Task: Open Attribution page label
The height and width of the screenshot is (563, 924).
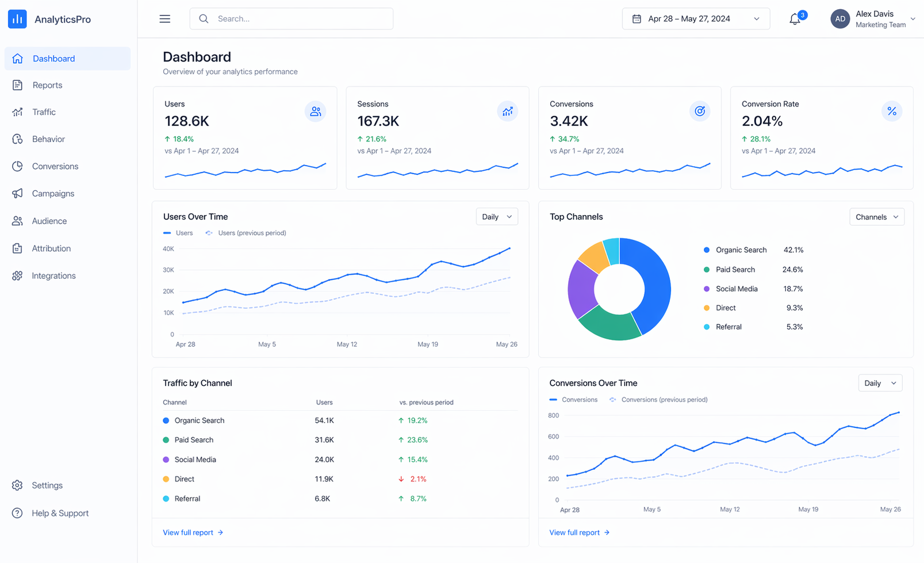Action: pyautogui.click(x=51, y=248)
